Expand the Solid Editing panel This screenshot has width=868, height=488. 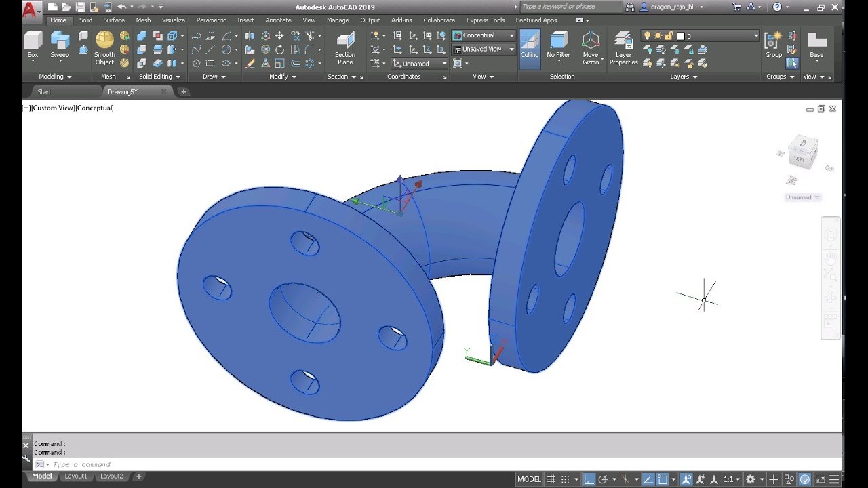[159, 77]
